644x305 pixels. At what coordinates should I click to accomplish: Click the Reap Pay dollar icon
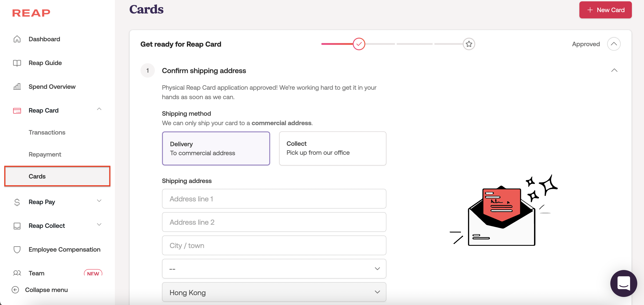click(x=17, y=202)
